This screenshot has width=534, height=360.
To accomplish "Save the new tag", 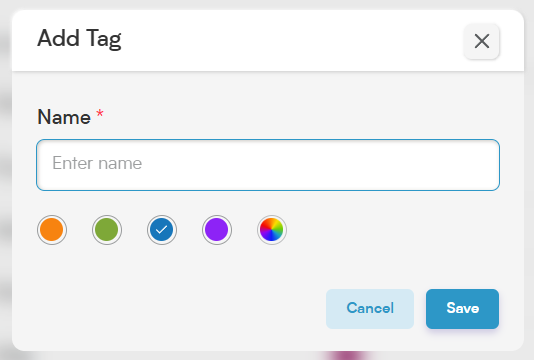I will 462,309.
